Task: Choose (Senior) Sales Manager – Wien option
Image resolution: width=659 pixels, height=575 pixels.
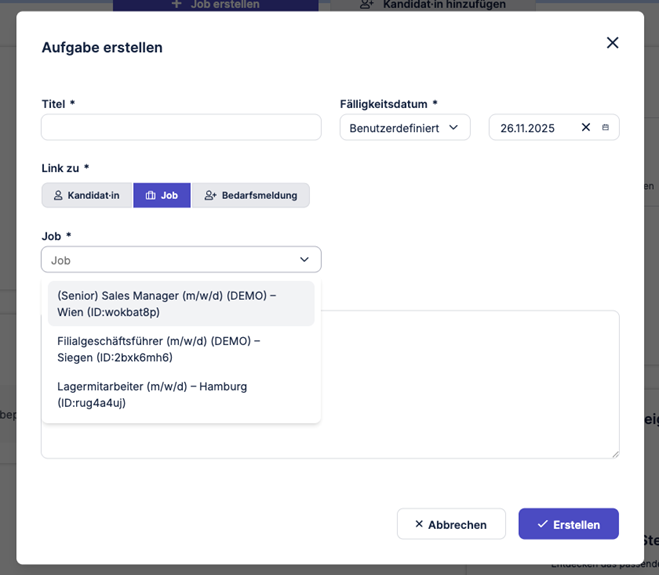Action: click(180, 303)
